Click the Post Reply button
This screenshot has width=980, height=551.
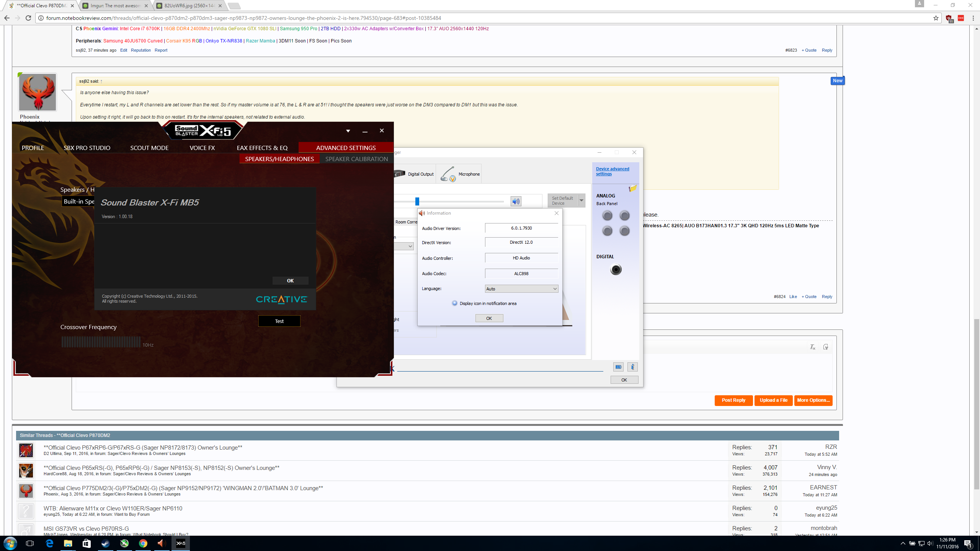[733, 400]
